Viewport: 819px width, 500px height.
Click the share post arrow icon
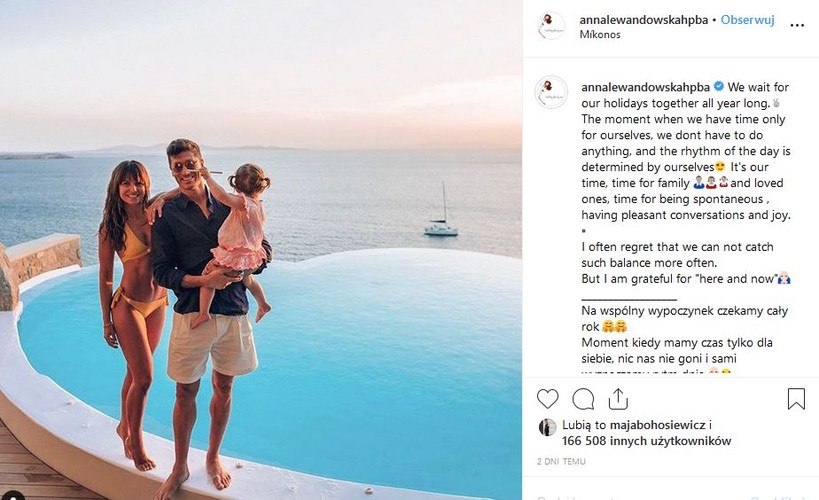620,399
